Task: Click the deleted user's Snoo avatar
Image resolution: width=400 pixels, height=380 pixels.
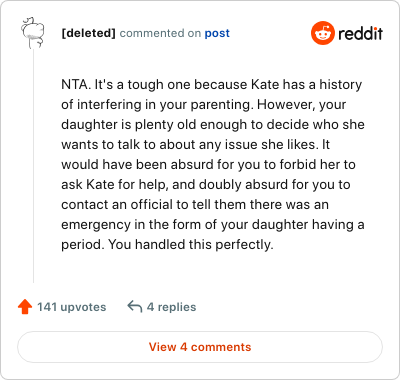Action: [32, 33]
